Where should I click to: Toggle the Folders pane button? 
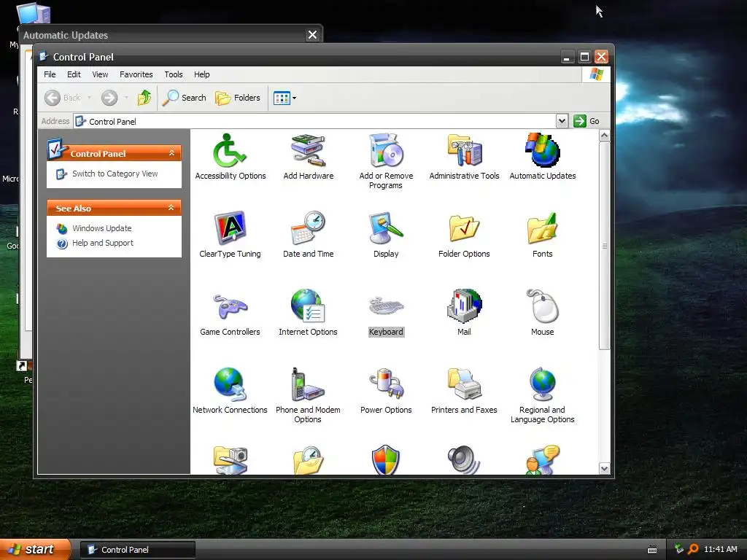238,98
